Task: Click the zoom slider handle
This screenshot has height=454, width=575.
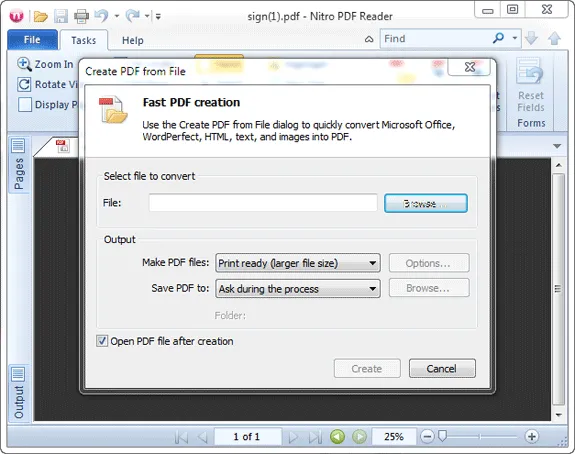Action: [x=443, y=436]
